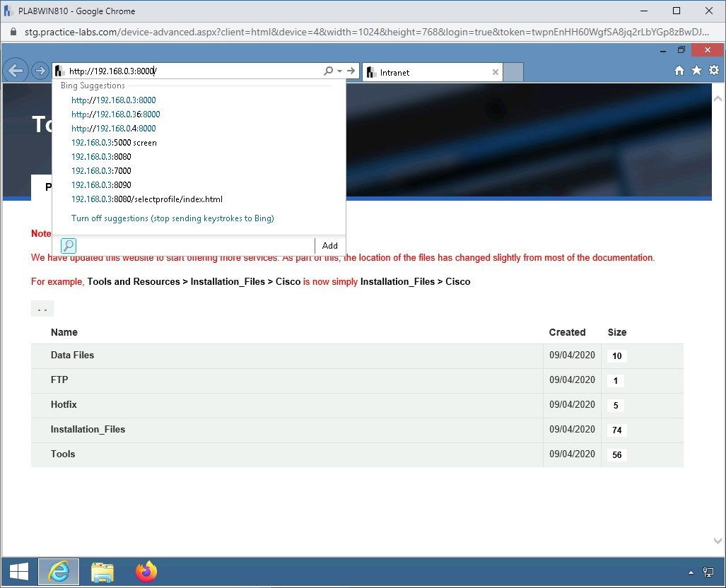This screenshot has width=726, height=588.
Task: Open Favorites star icon
Action: [696, 71]
